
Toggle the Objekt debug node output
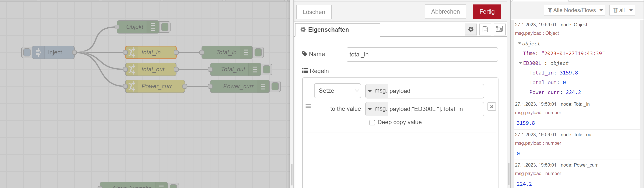[165, 27]
